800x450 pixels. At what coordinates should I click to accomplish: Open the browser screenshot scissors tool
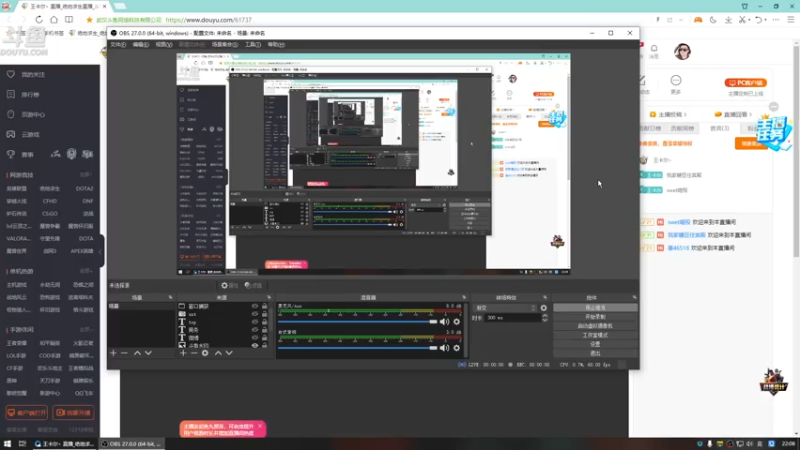(742, 19)
